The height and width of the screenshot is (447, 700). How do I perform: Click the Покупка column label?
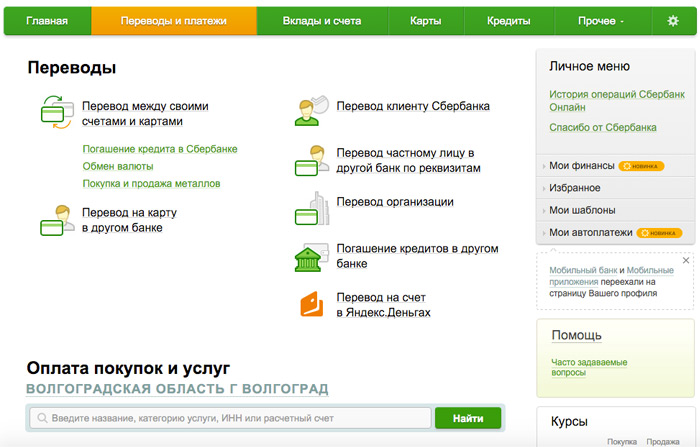[x=622, y=442]
